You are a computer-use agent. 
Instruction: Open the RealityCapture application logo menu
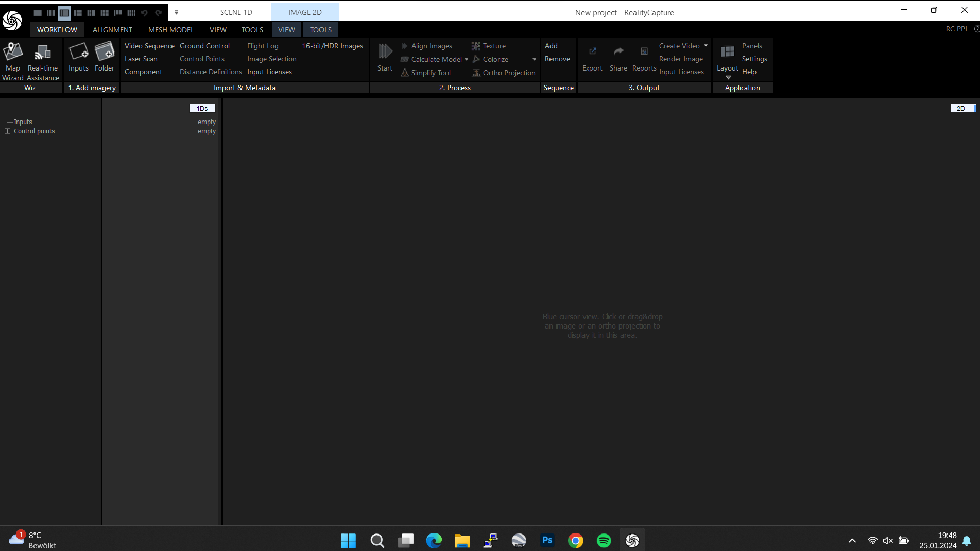click(12, 21)
